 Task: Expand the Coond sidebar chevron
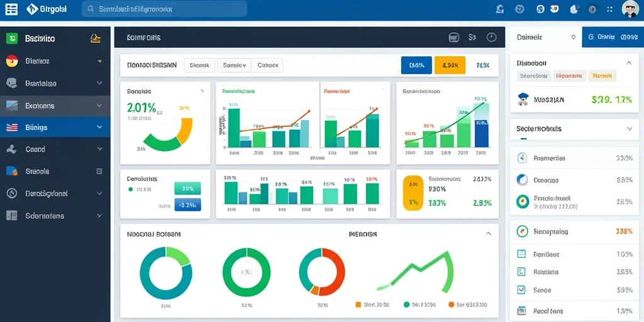point(99,150)
